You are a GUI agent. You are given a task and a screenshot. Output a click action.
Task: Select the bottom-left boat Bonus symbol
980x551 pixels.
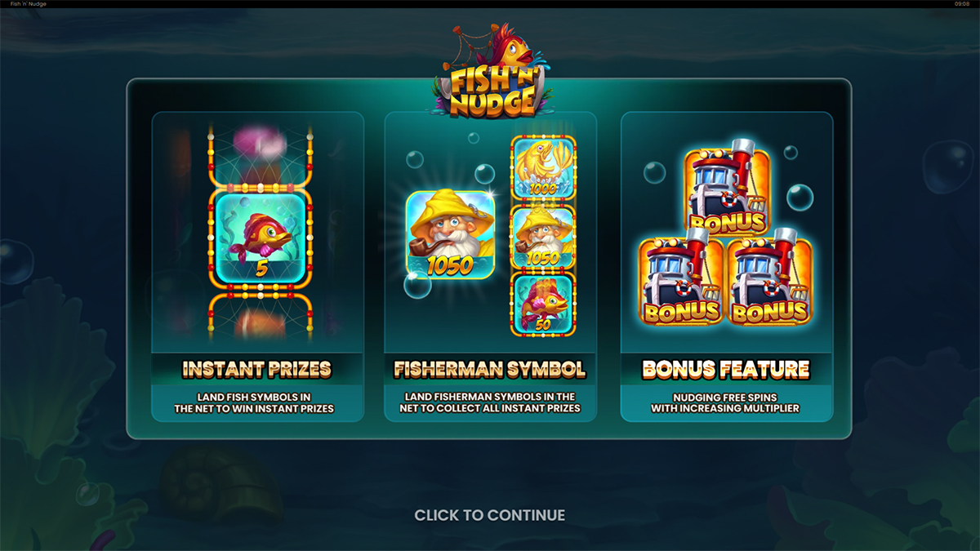[682, 279]
